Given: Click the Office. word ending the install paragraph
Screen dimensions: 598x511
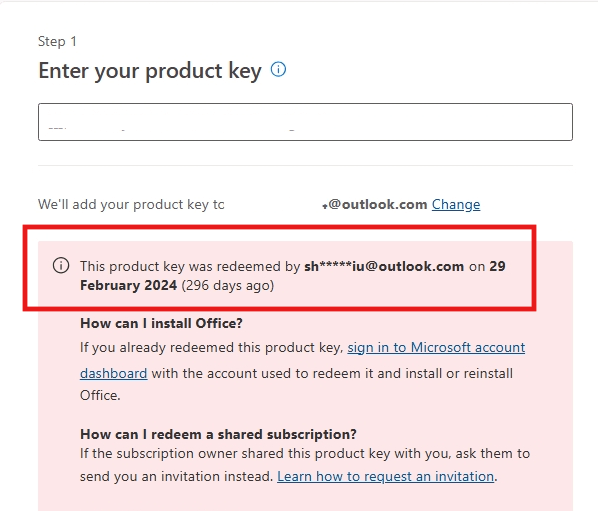Looking at the screenshot, I should (100, 395).
